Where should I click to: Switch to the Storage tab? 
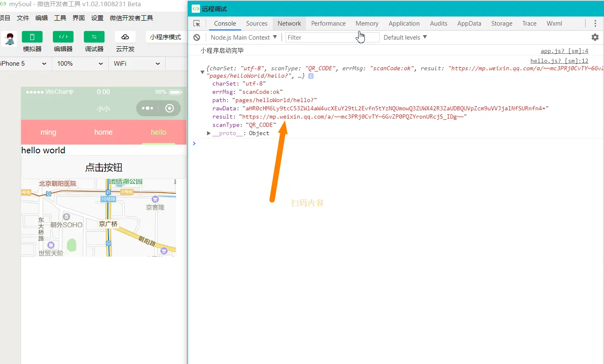502,24
